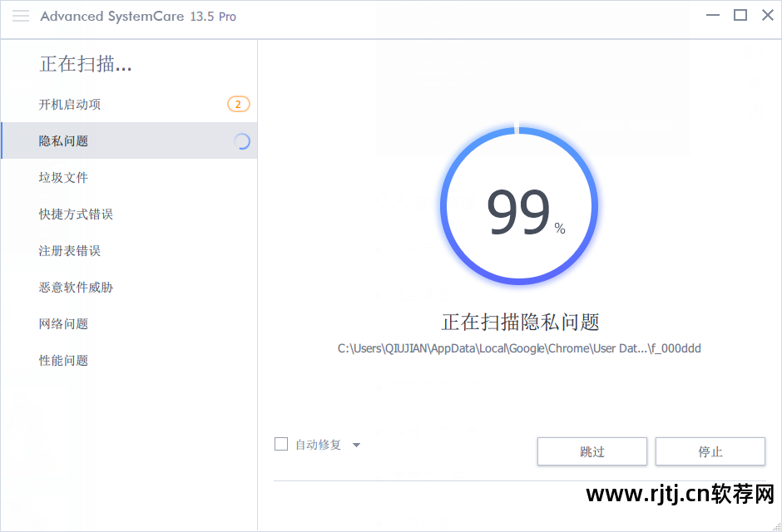Enable the 自动修复 checkbox
782x532 pixels.
pyautogui.click(x=281, y=444)
